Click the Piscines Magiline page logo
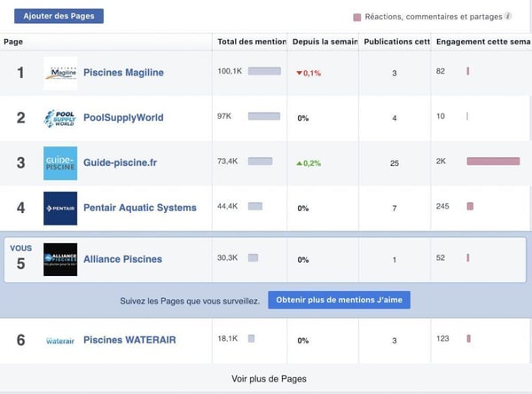The width and height of the screenshot is (532, 394). click(x=60, y=73)
